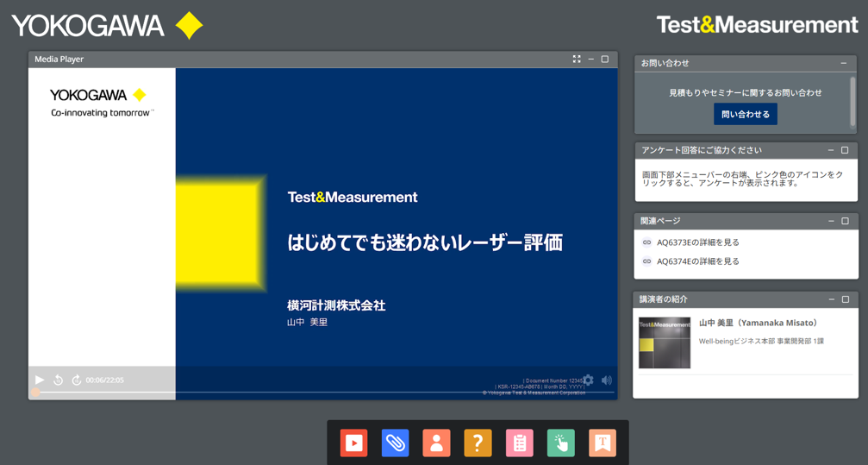
Task: Maximize the 関連ページ panel
Action: coord(845,221)
